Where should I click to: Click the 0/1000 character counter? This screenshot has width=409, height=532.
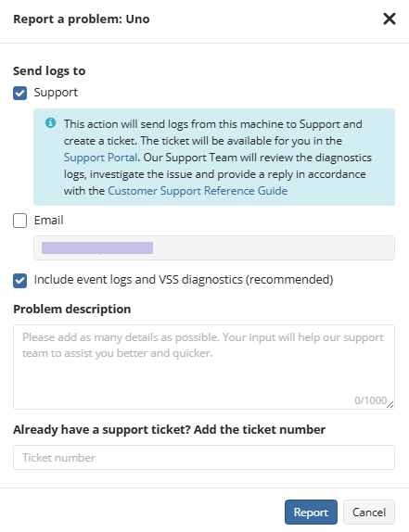(x=370, y=400)
